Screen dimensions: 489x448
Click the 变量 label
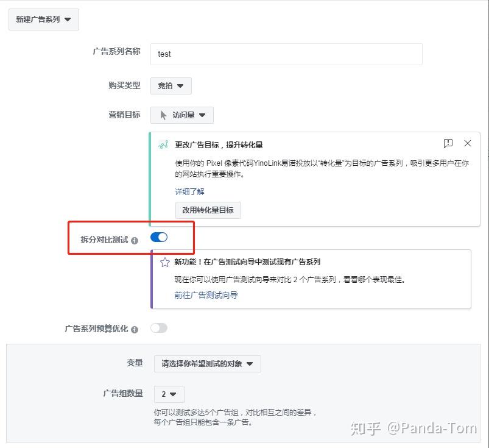(x=135, y=363)
